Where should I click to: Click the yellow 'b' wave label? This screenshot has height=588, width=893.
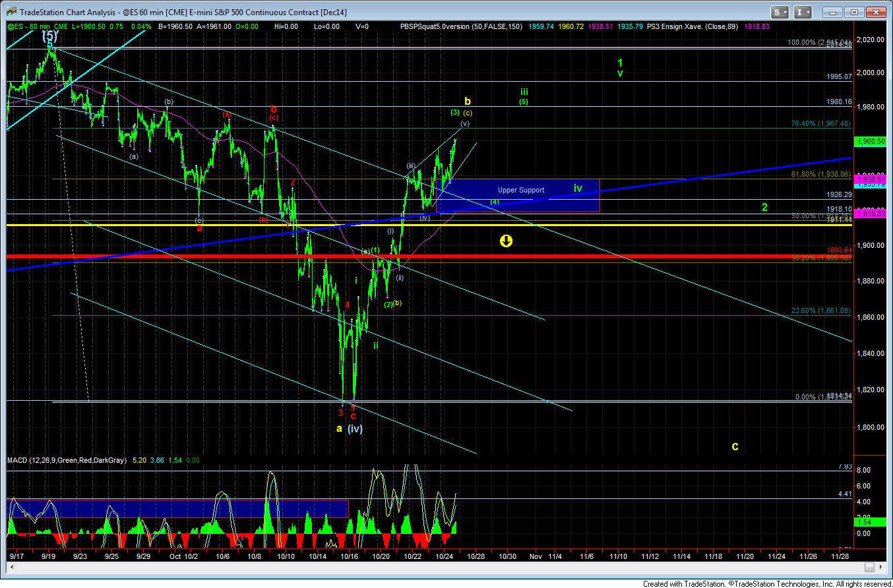pos(468,102)
